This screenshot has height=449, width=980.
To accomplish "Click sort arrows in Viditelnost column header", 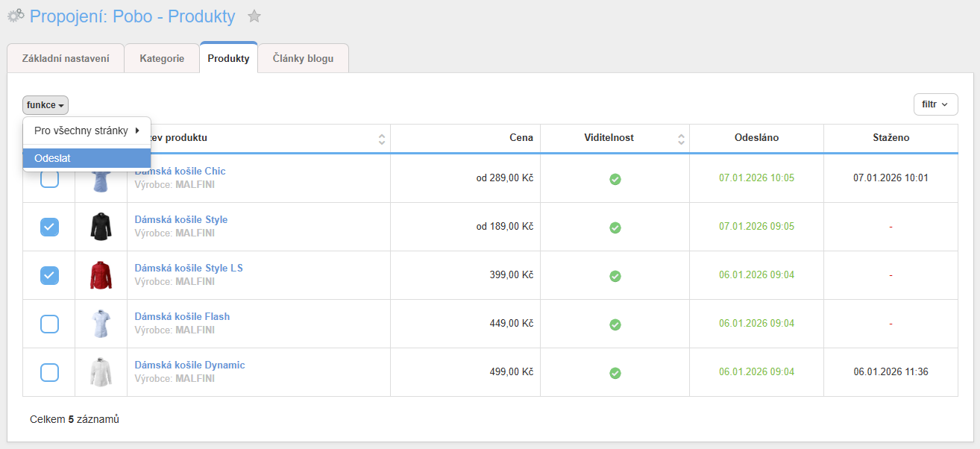I will [x=681, y=139].
